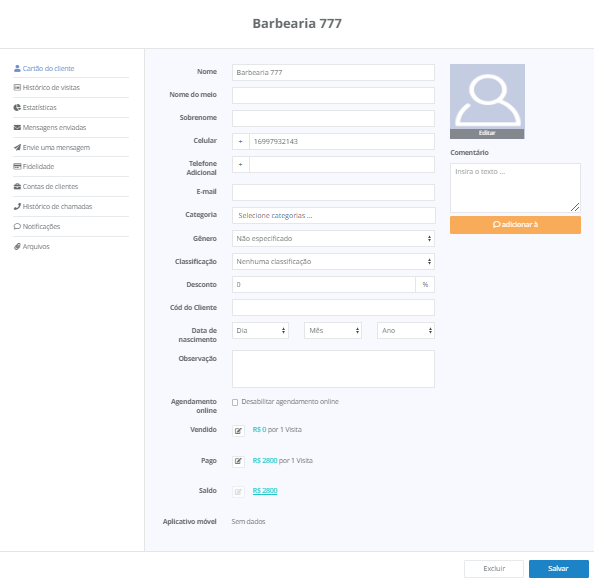The width and height of the screenshot is (594, 584).
Task: Click the Mensagens enviadas envelope icon
Action: click(17, 127)
